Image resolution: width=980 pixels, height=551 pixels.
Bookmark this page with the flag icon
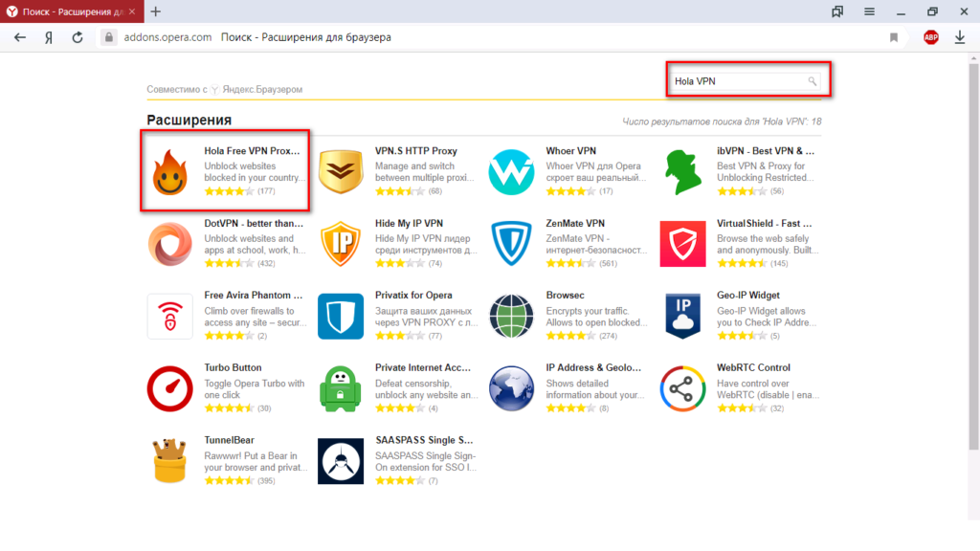[894, 37]
